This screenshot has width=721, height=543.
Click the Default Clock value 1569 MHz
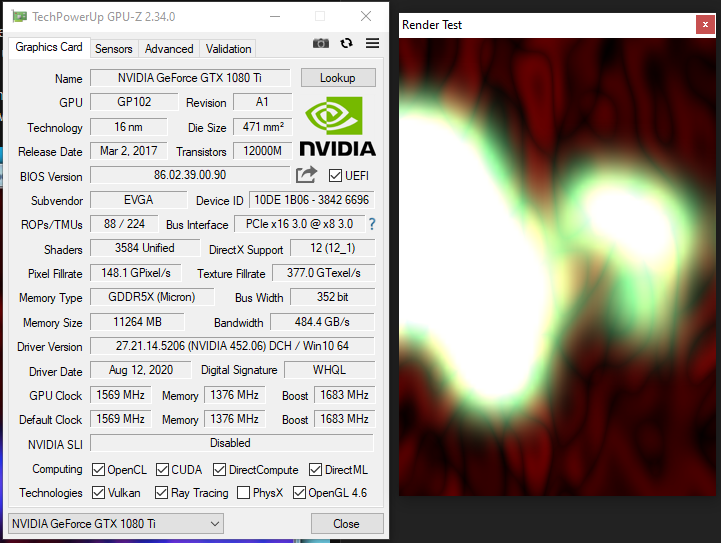[x=120, y=419]
